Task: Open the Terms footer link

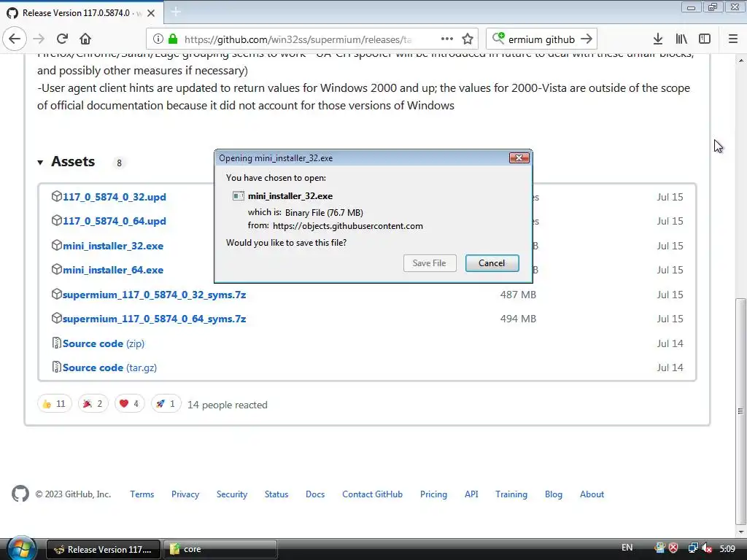Action: click(142, 494)
